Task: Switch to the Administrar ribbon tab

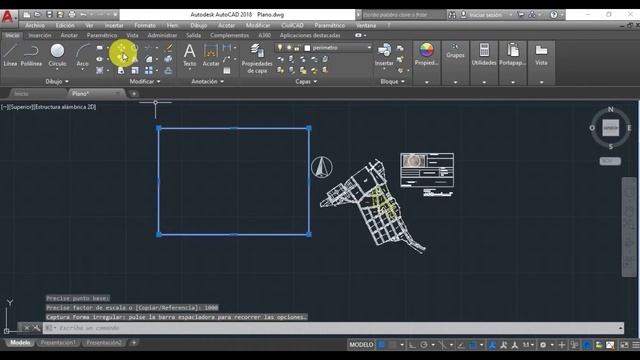Action: (x=162, y=36)
